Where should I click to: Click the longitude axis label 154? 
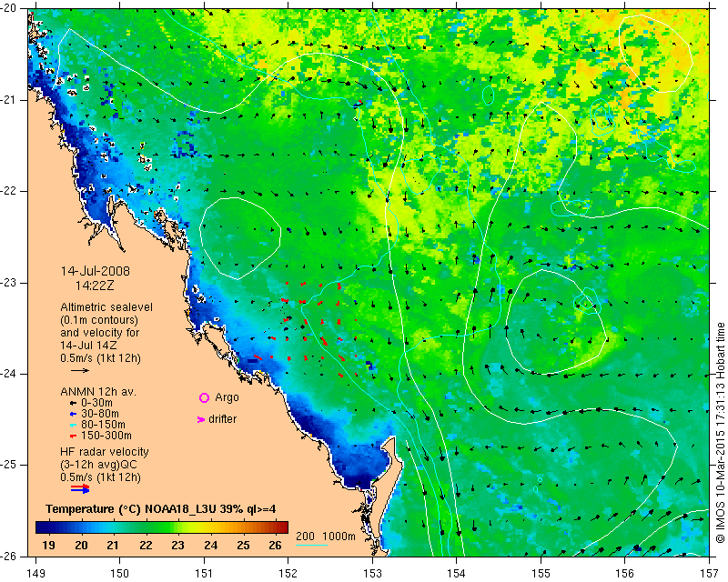point(457,574)
